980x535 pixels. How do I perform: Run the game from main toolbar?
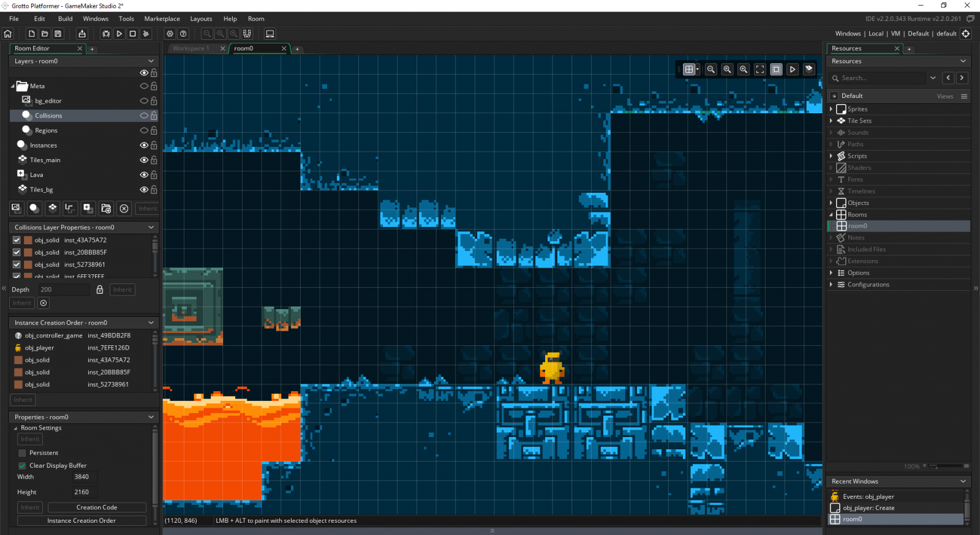[119, 34]
